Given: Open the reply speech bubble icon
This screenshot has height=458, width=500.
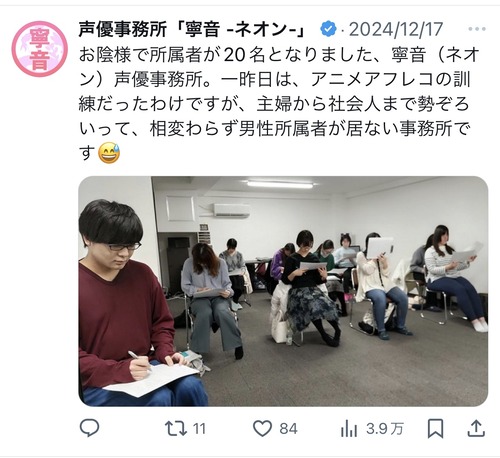Looking at the screenshot, I should click(x=89, y=428).
